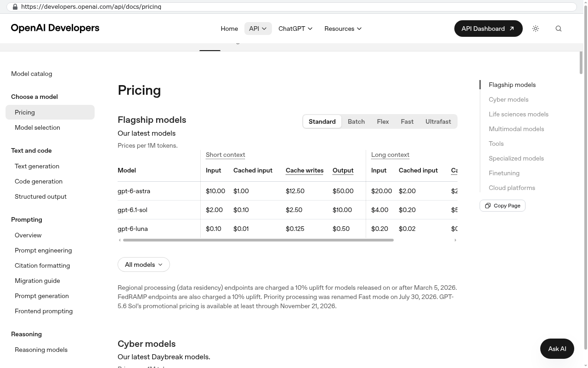This screenshot has width=588, height=368.
Task: Jump to Life sciences models section
Action: coord(519,114)
